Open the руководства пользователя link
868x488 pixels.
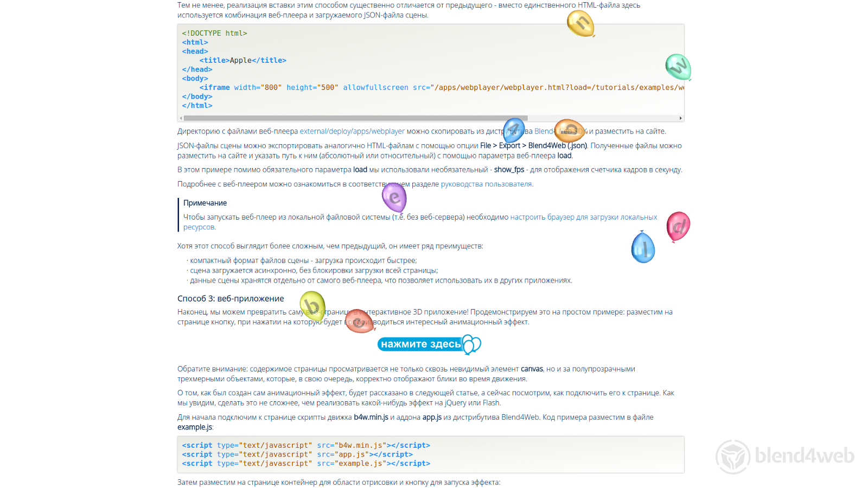[x=486, y=184]
